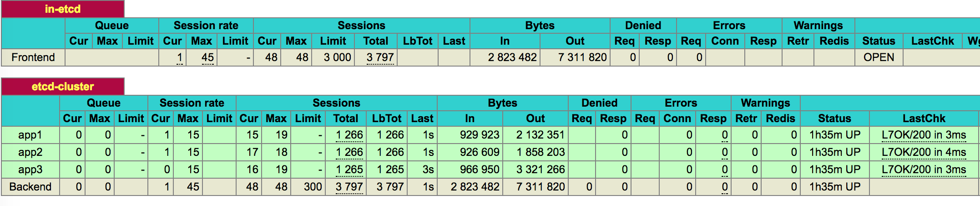The width and height of the screenshot is (980, 206).
Task: Click etcd-cluster Warnings group header
Action: [x=765, y=103]
